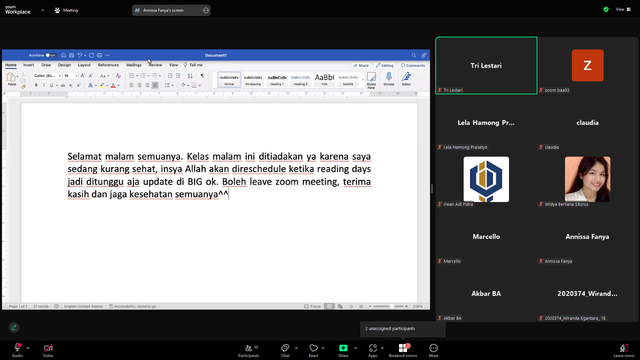This screenshot has width=640, height=360.
Task: Click Focus in Word status bar
Action: [313, 306]
